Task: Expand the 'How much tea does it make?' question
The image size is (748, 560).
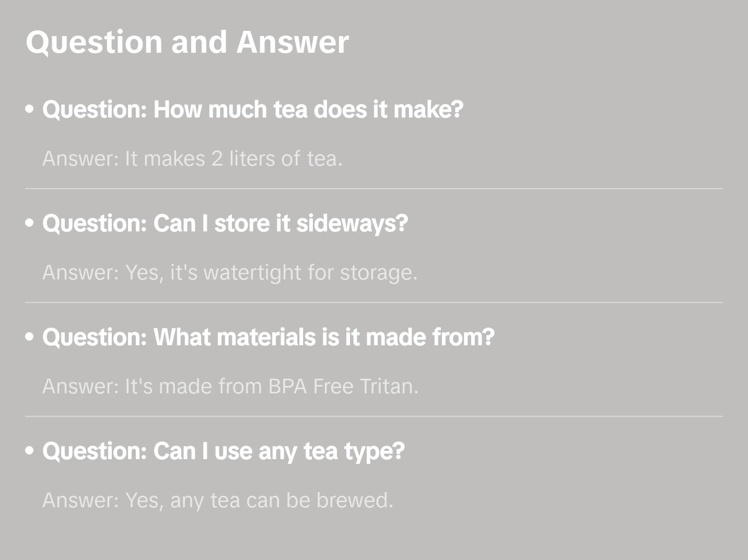Action: [253, 110]
